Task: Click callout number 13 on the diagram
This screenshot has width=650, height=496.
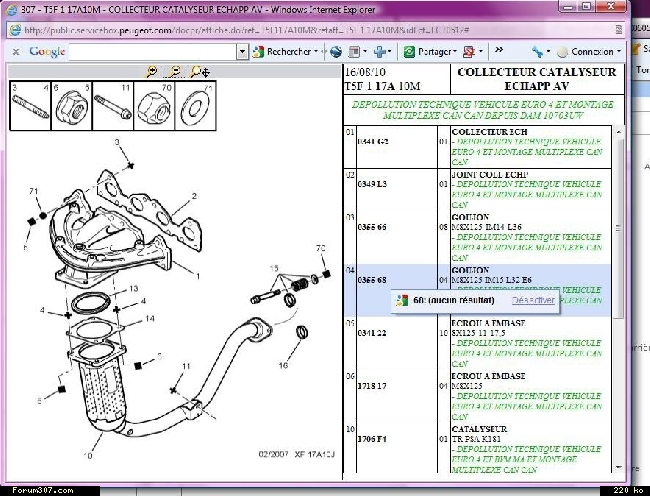Action: (x=133, y=288)
